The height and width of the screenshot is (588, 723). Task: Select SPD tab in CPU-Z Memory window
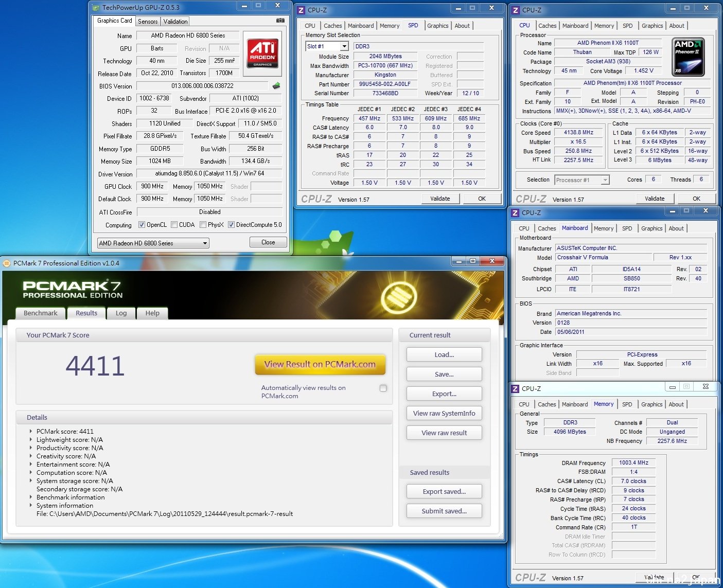(x=627, y=404)
